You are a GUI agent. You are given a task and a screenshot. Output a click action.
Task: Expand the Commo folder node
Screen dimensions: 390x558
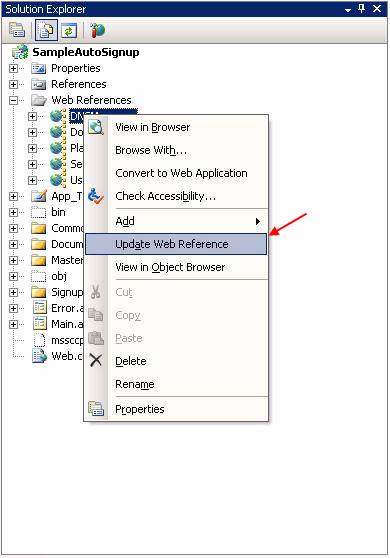point(13,228)
